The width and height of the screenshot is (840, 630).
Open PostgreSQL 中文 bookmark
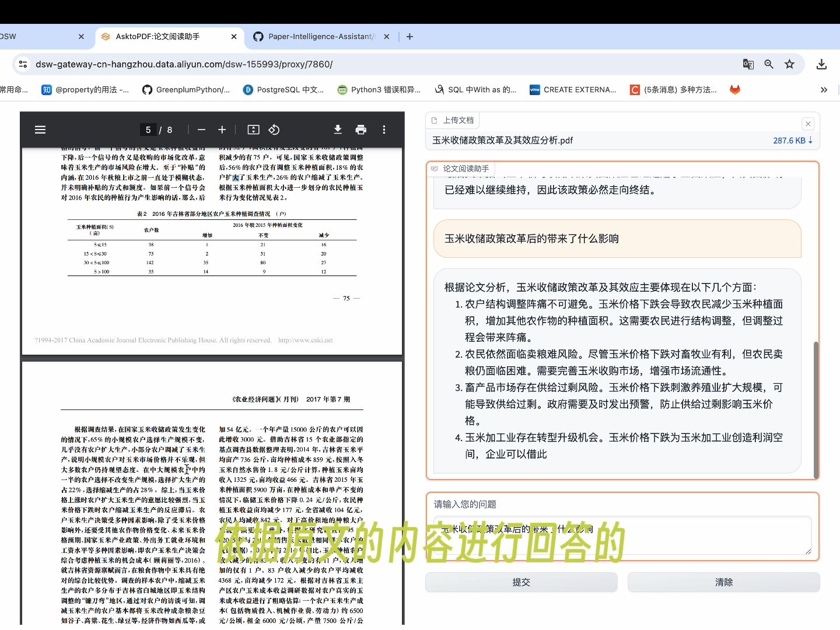point(283,89)
